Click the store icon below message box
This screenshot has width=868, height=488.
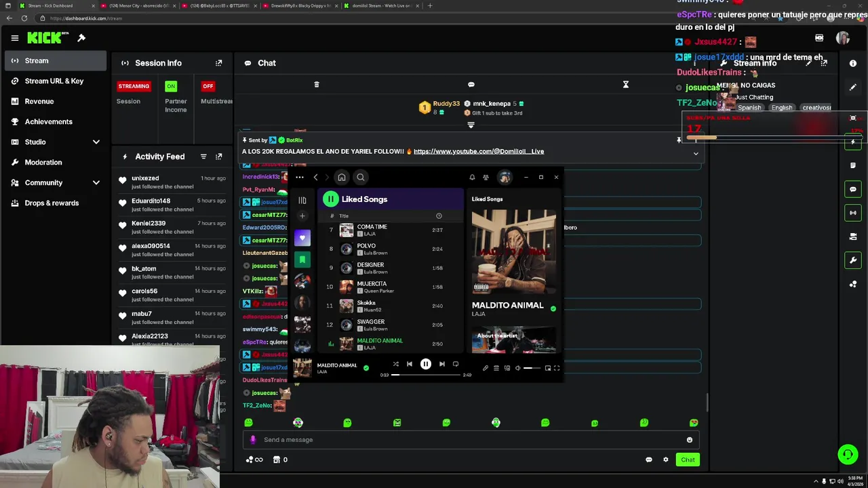coord(276,460)
